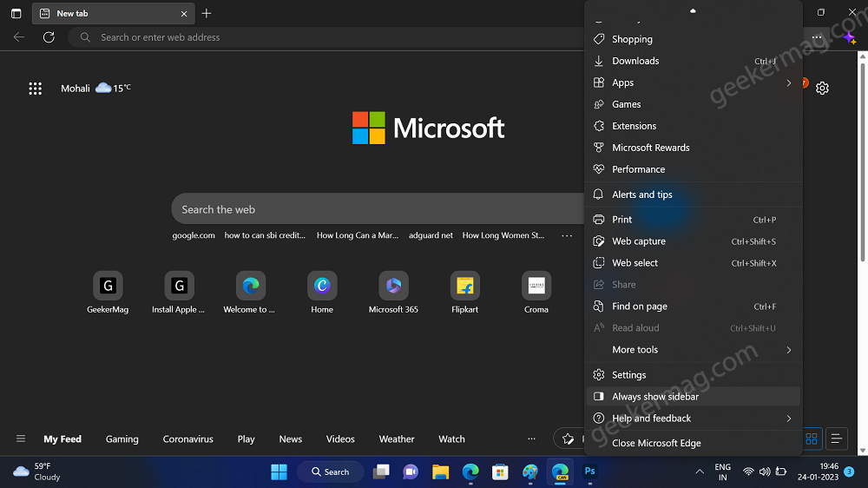Viewport: 868px width, 488px height.
Task: Click the browser back arrow
Action: coord(19,37)
